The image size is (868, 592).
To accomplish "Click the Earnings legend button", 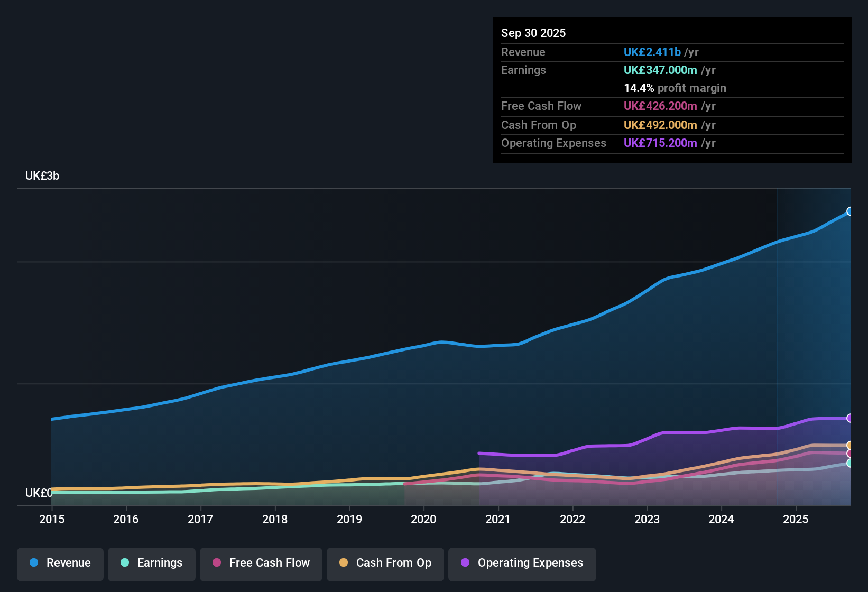I will [x=151, y=563].
